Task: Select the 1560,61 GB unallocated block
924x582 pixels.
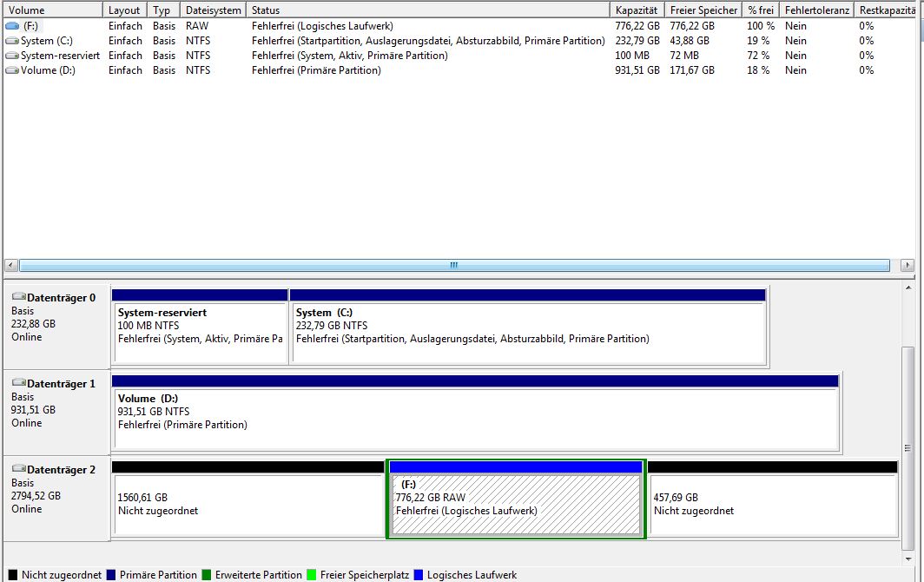Action: point(248,499)
